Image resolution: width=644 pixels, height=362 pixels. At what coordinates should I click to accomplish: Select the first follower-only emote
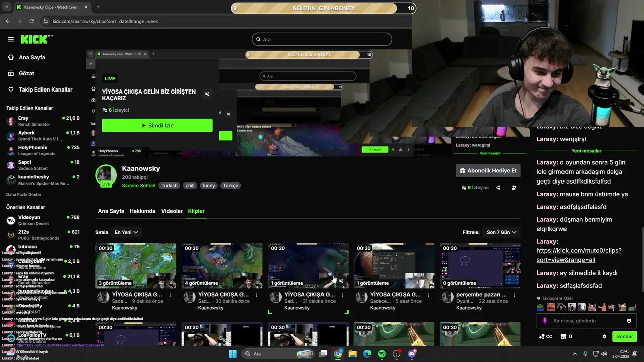(541, 307)
